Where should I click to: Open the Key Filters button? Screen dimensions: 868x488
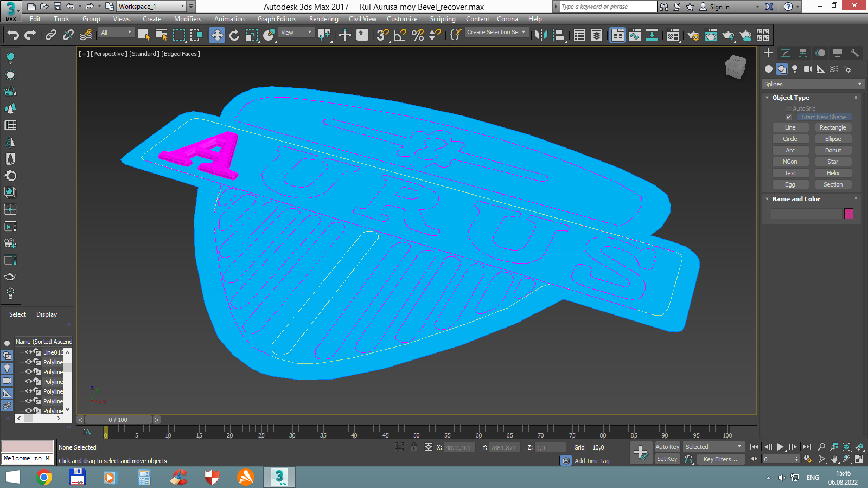click(720, 459)
